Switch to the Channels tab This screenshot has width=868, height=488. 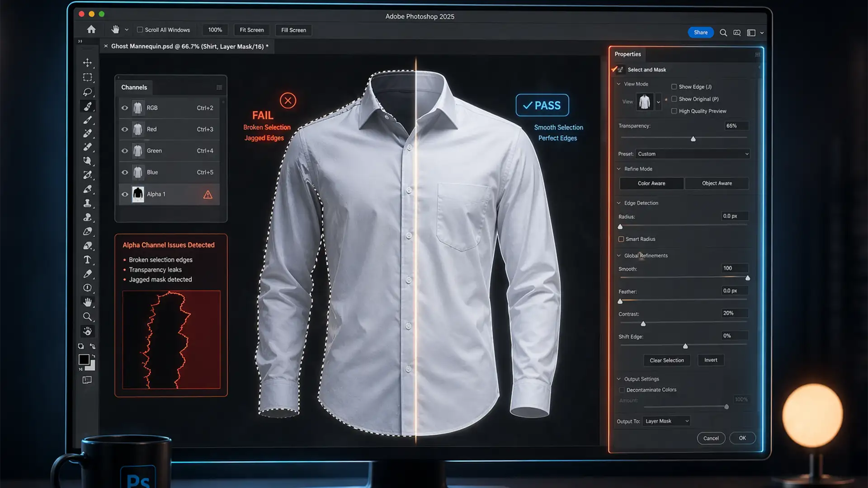(x=134, y=87)
